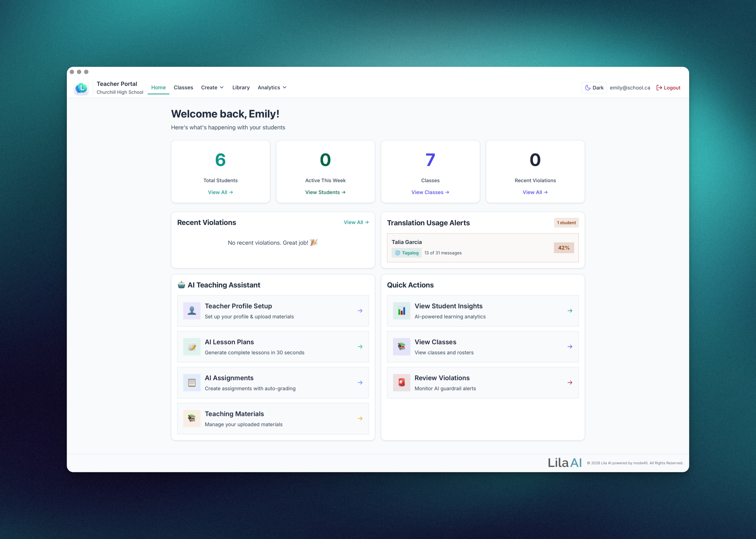This screenshot has width=756, height=539.
Task: Click the emily@school.ca account email
Action: pyautogui.click(x=630, y=88)
